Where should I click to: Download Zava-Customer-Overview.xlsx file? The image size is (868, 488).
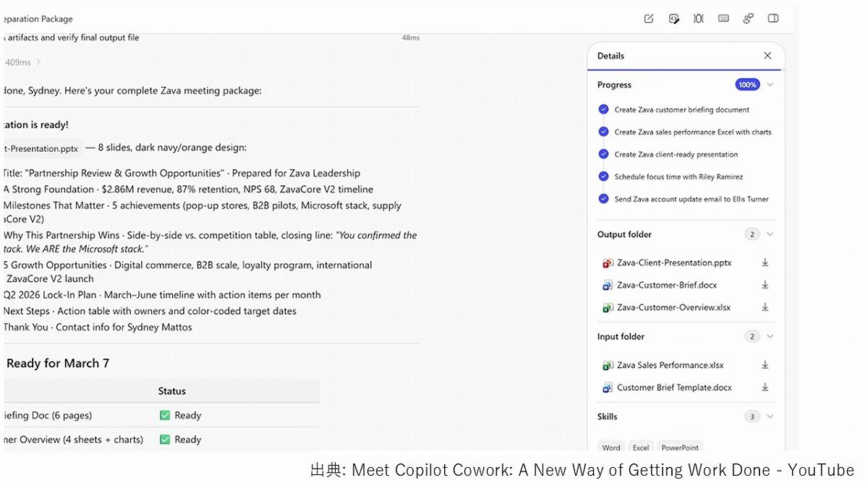[765, 308]
